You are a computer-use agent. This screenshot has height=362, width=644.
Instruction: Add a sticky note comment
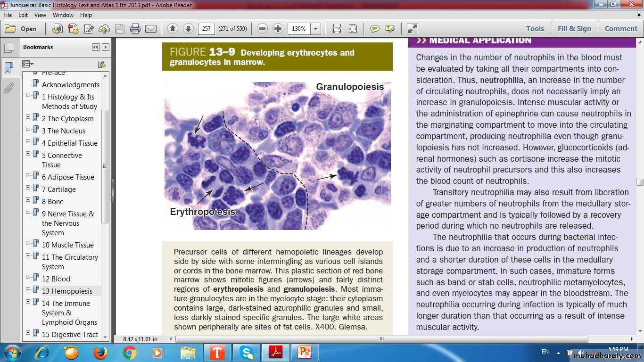375,29
